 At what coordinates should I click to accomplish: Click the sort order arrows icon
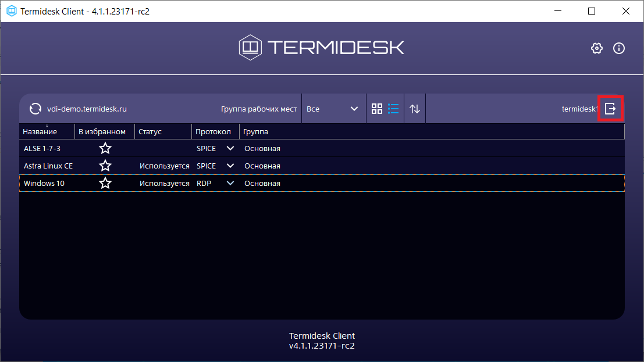[415, 109]
